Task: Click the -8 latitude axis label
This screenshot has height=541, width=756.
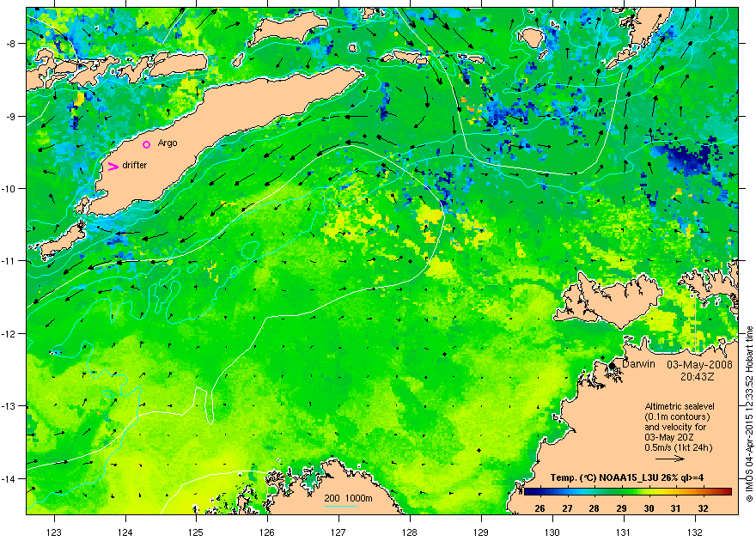Action: point(10,44)
